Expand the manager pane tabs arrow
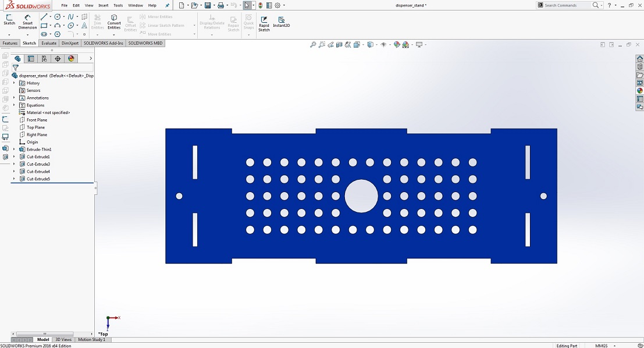This screenshot has width=644, height=348. (x=91, y=59)
